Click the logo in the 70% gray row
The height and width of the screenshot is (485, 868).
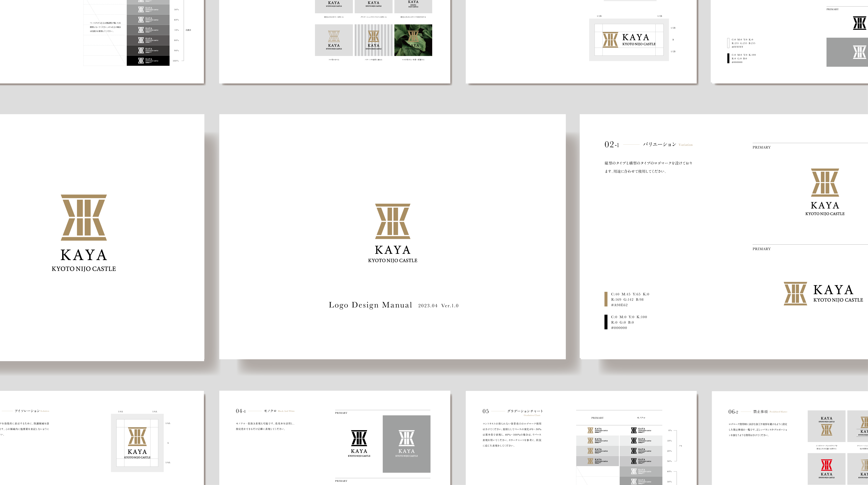pyautogui.click(x=148, y=30)
